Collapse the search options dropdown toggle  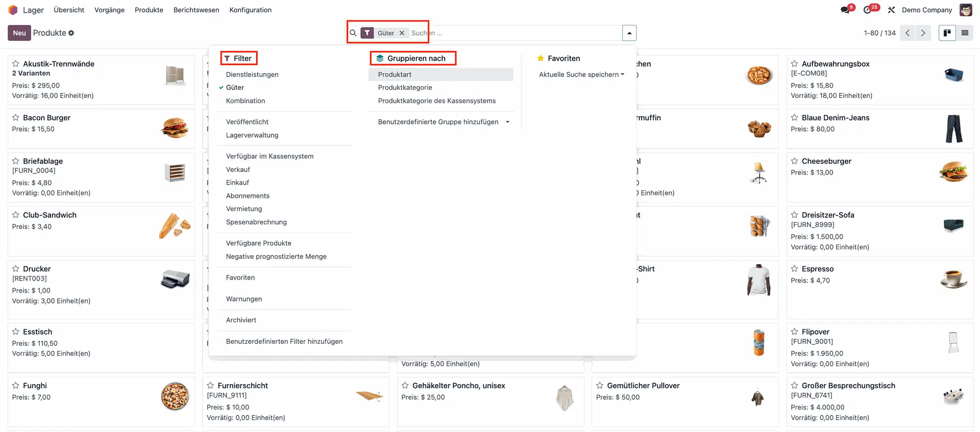(629, 33)
